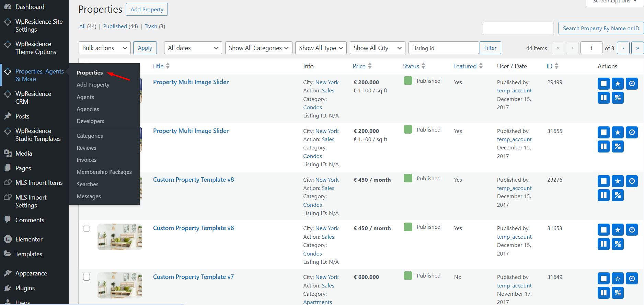Image resolution: width=644 pixels, height=305 pixels.
Task: Click the pause icon for property 23276
Action: point(603,195)
